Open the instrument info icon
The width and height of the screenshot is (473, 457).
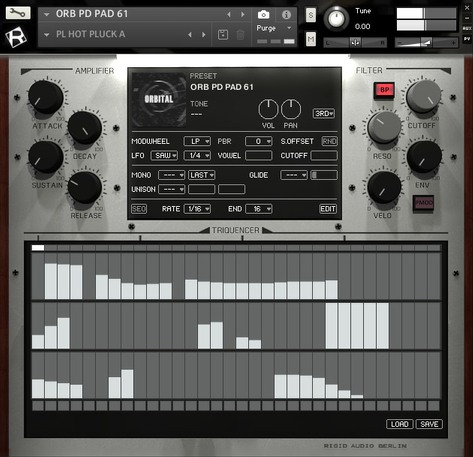coord(286,15)
